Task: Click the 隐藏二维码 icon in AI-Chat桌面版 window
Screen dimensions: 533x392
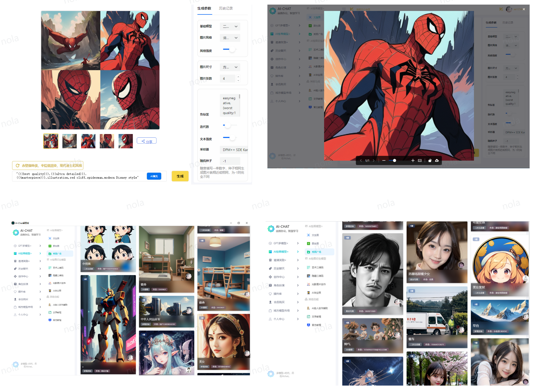Action: (50, 275)
